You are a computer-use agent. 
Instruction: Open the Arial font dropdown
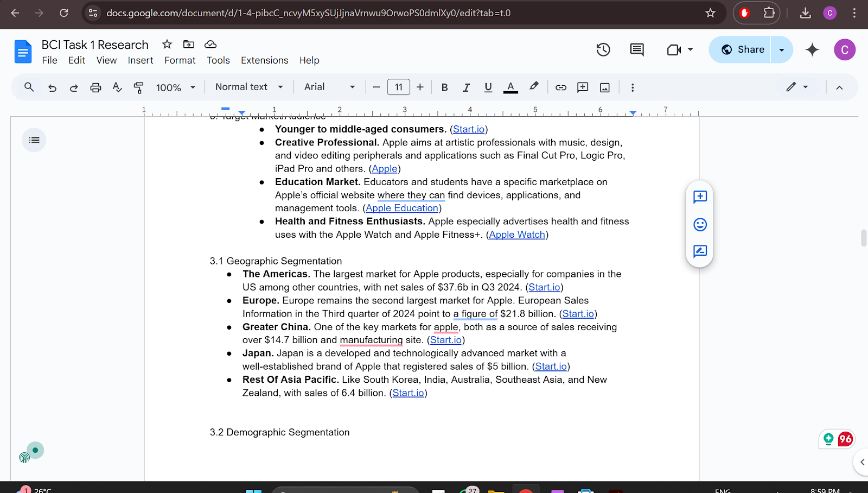329,87
